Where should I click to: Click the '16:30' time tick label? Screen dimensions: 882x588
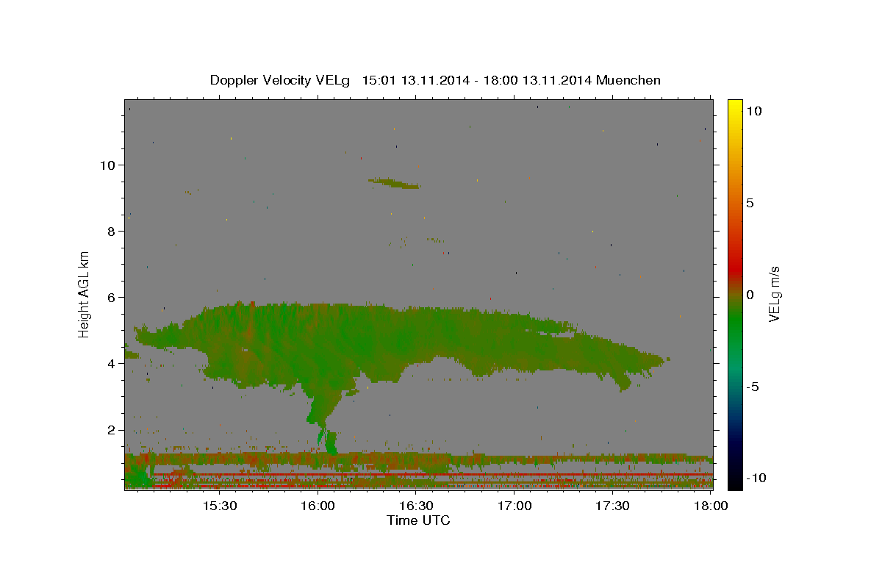pos(416,506)
